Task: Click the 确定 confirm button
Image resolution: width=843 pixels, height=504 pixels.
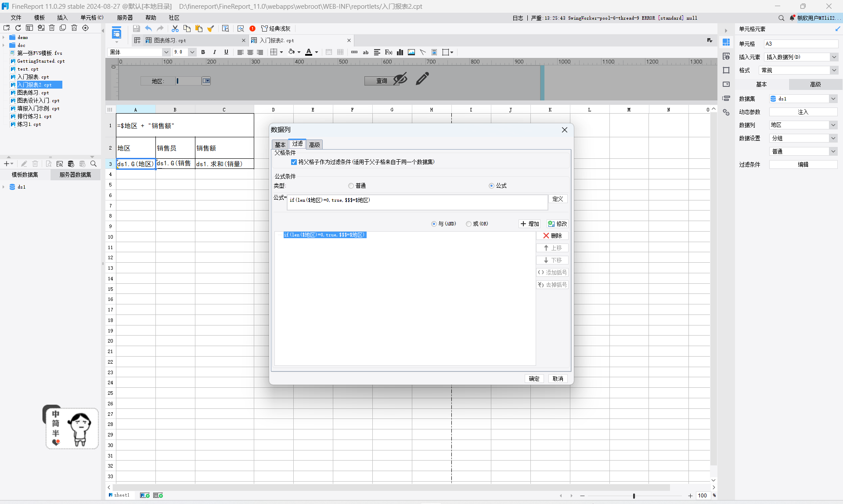Action: 534,379
